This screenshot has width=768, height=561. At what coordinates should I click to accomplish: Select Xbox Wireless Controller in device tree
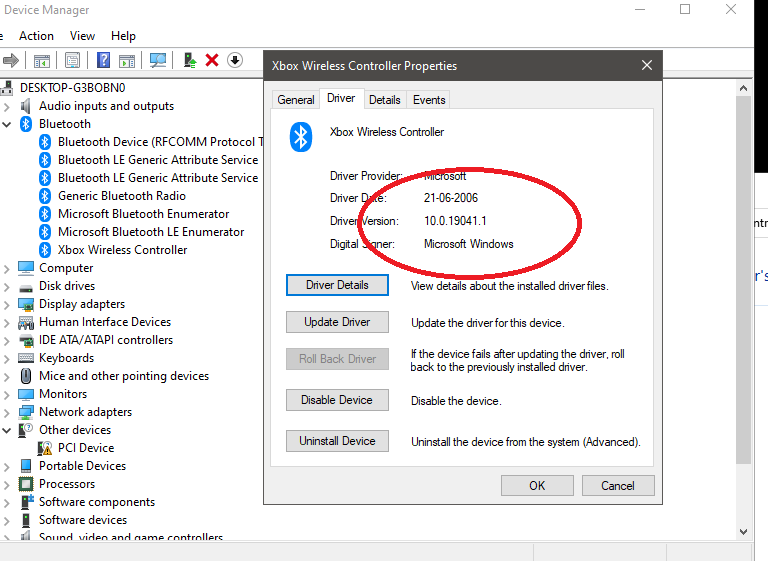122,250
